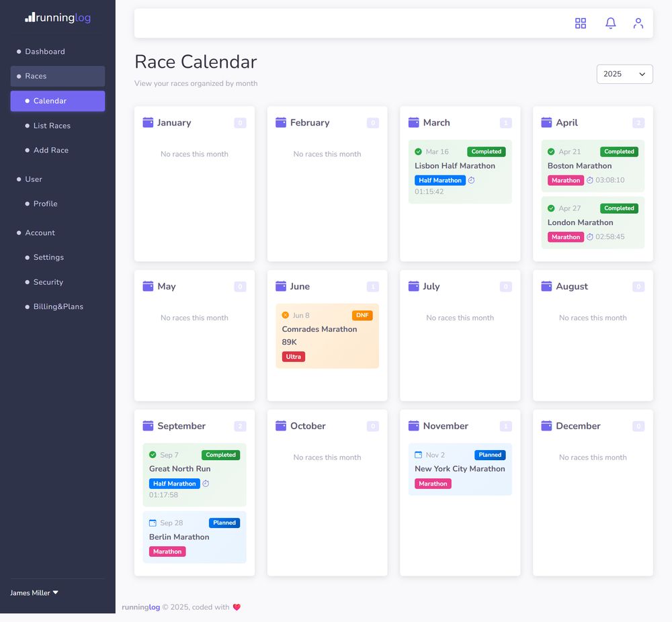Click the Marathon tag on Berlin Marathon
Screen dimensions: 672x622
point(167,551)
